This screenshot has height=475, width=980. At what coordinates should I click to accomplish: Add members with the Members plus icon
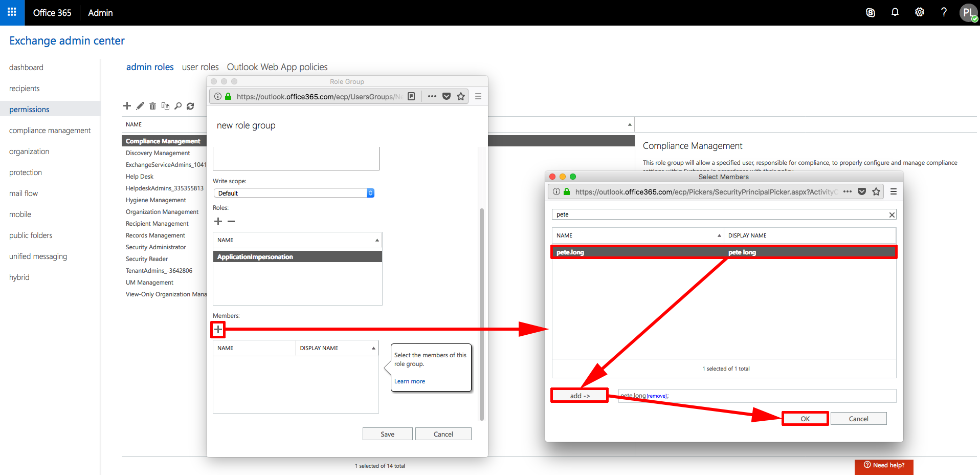(218, 329)
